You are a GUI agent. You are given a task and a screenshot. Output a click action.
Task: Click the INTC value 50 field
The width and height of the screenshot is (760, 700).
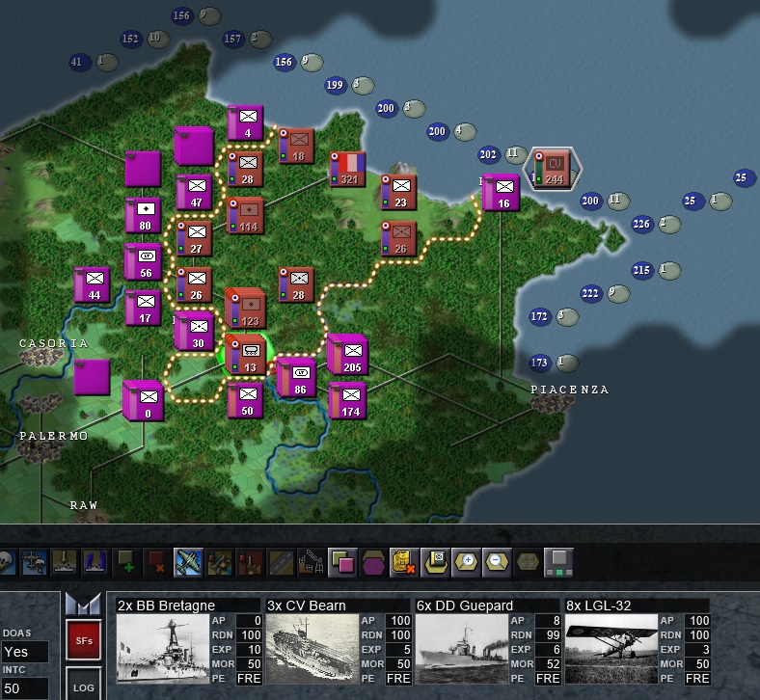(x=24, y=688)
